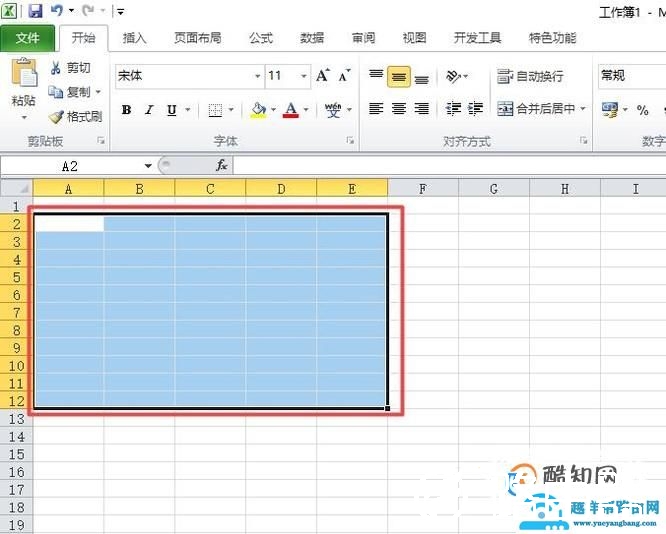
Task: Click the 自动换行 (Wrap Text) button
Action: pos(531,76)
